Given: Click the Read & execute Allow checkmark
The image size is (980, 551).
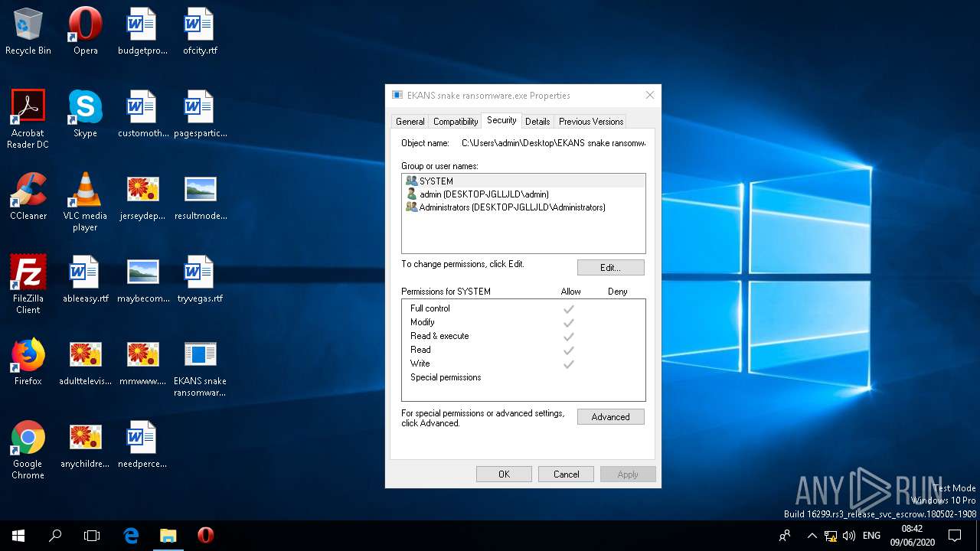Looking at the screenshot, I should pyautogui.click(x=568, y=337).
